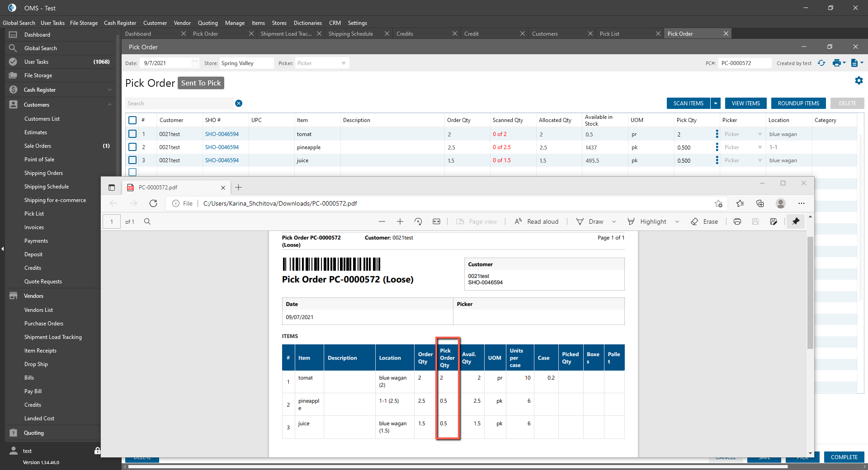
Task: Click the refresh icon next to Created by test
Action: (x=821, y=63)
